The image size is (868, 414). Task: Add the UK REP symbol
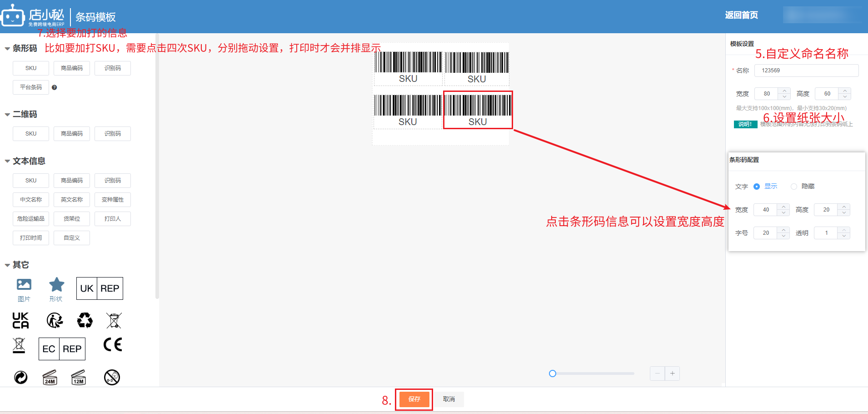pos(100,288)
